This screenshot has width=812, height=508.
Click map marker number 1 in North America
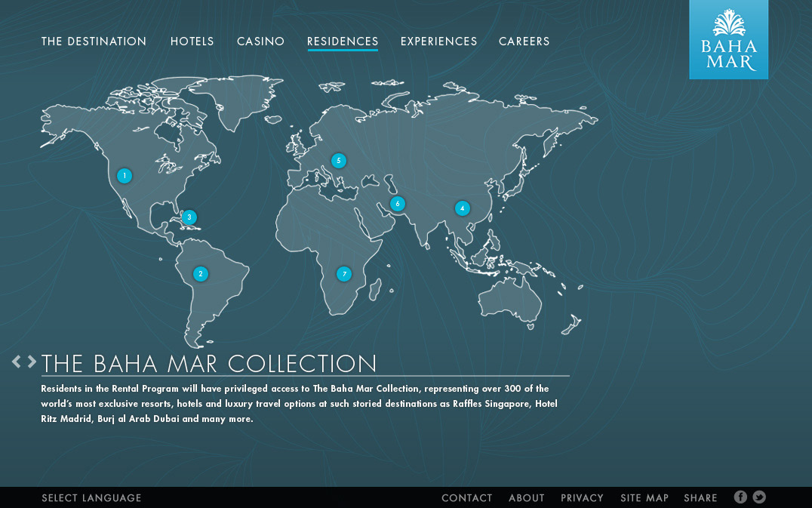pos(125,176)
